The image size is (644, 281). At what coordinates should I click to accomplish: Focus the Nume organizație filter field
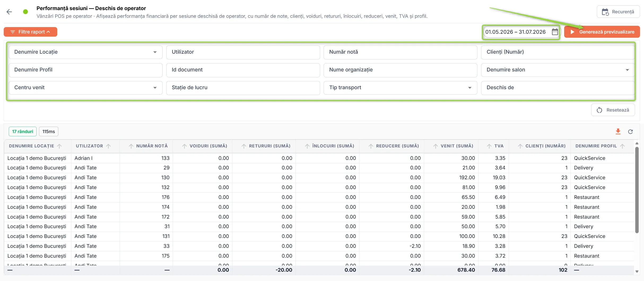(x=400, y=70)
